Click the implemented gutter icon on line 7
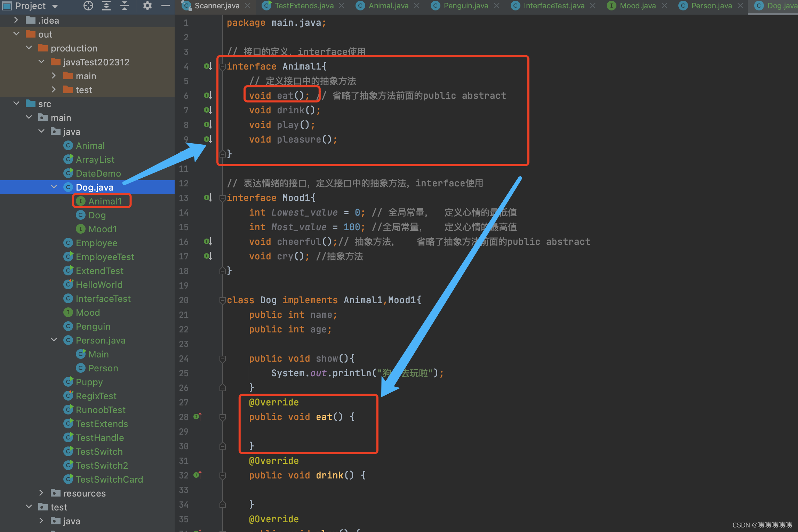The image size is (798, 532). click(x=208, y=110)
